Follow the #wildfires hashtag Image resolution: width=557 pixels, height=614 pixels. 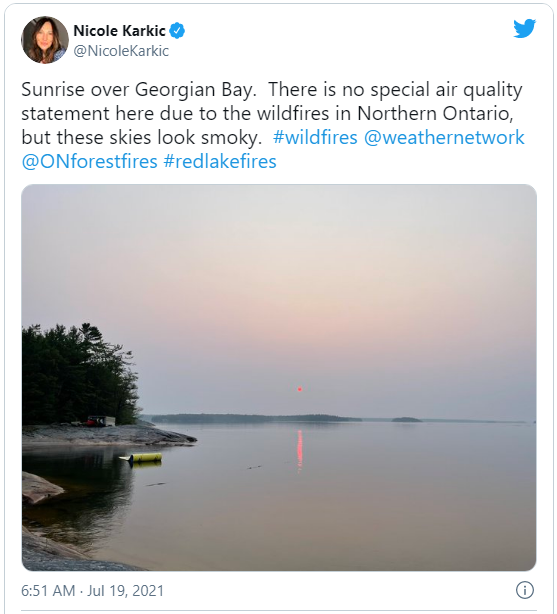point(315,137)
